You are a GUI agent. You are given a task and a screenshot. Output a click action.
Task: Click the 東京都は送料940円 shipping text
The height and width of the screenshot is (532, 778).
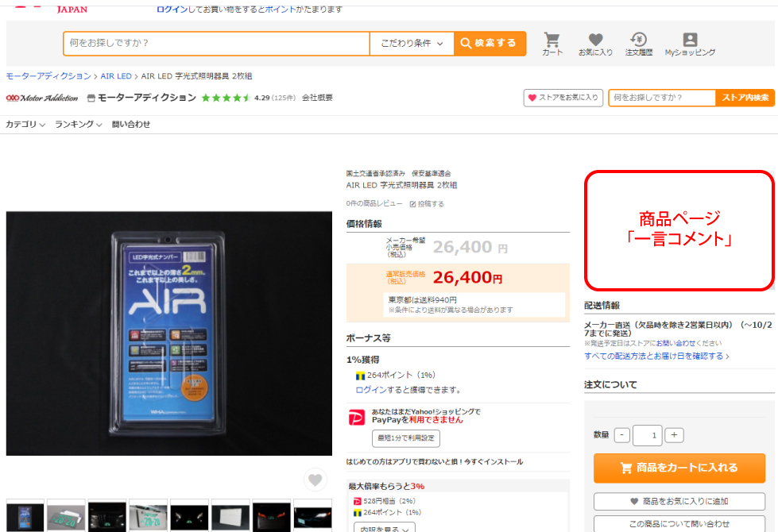click(422, 300)
